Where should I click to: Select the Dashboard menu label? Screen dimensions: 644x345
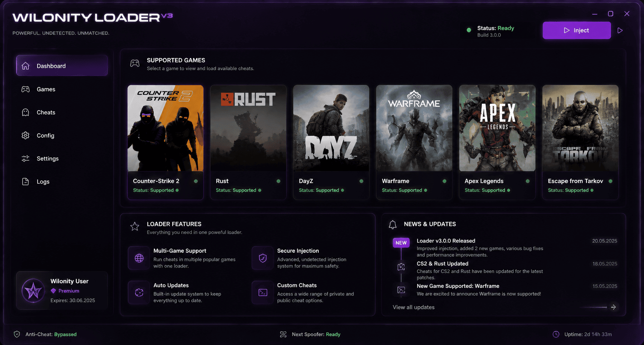tap(51, 66)
